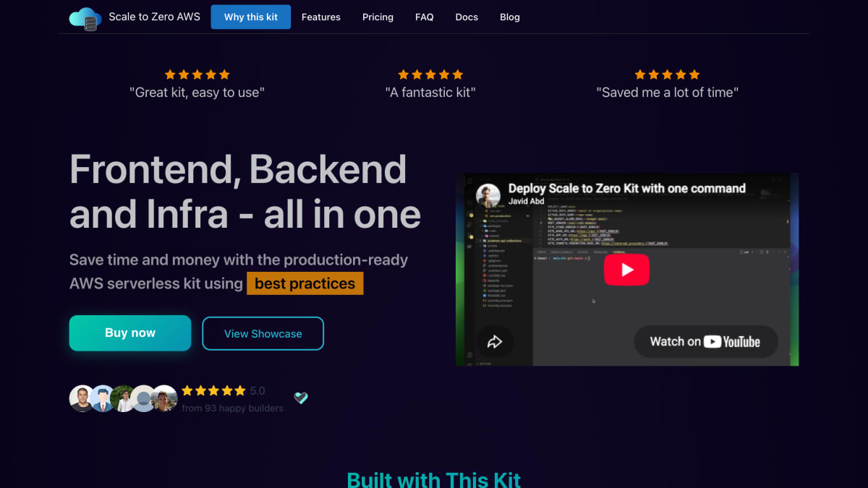Click the gray placeholder avatar

tap(144, 398)
